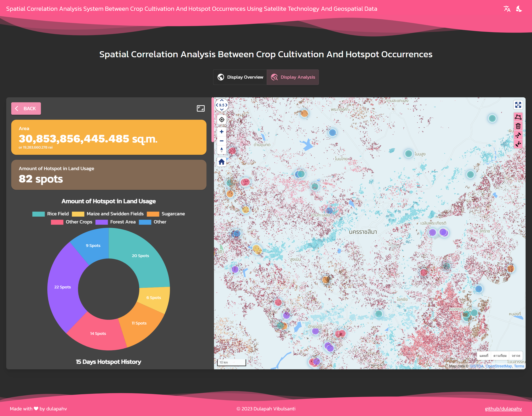Click the geolocation/target icon on map

221,120
